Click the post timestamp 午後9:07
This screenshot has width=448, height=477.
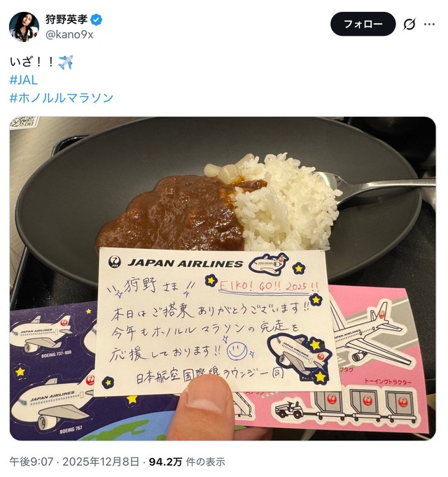pyautogui.click(x=31, y=462)
